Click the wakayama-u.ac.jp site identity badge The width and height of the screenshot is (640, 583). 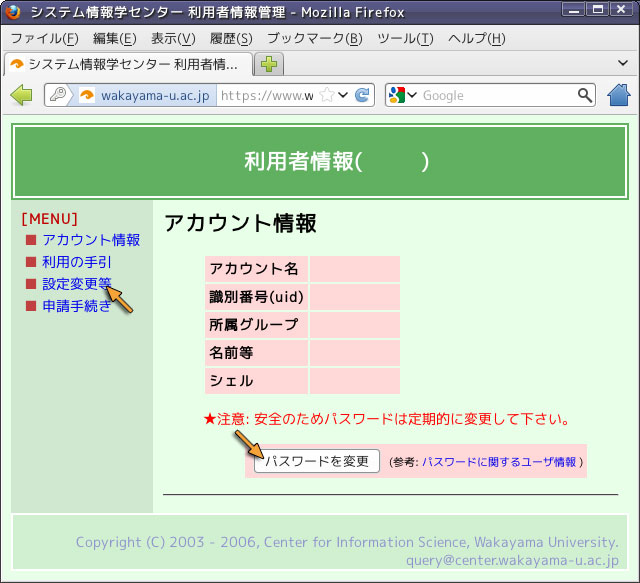tap(146, 96)
